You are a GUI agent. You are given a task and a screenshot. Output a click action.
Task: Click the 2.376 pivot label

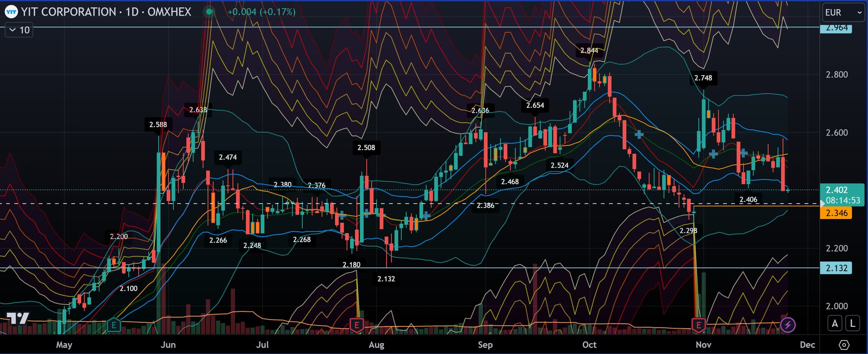[x=316, y=185]
